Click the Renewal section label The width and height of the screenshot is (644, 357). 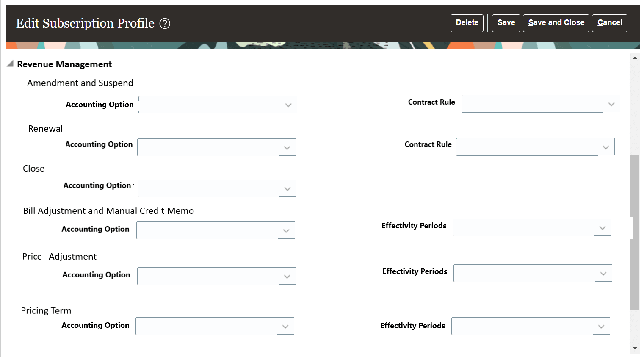coord(45,129)
